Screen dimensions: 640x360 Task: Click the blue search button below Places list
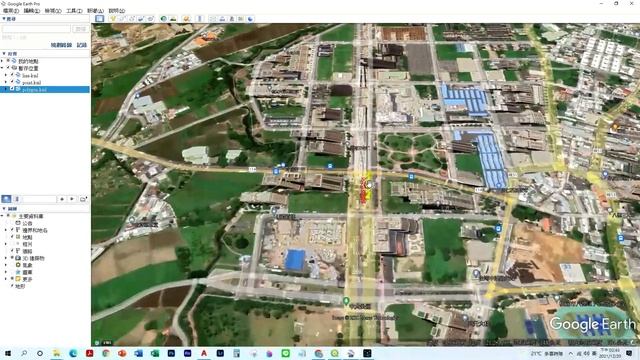(7, 199)
